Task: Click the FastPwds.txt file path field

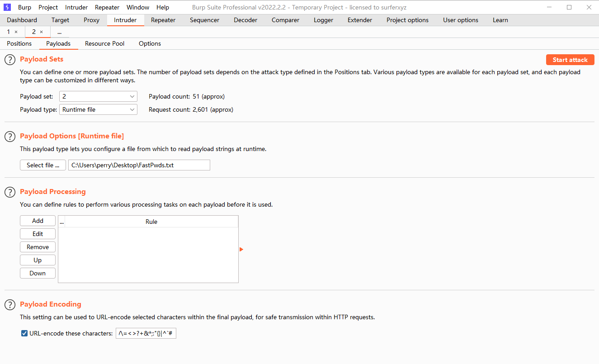Action: tap(139, 165)
